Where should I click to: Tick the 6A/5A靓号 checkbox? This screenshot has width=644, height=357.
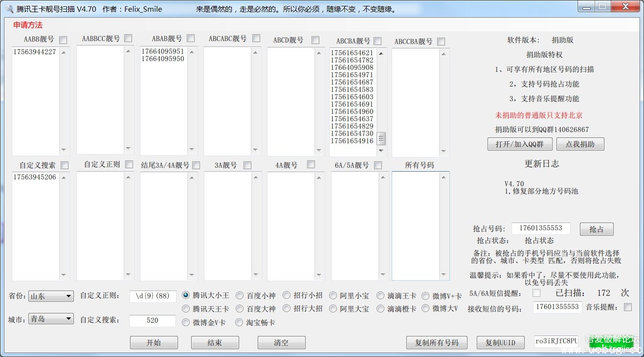click(378, 165)
